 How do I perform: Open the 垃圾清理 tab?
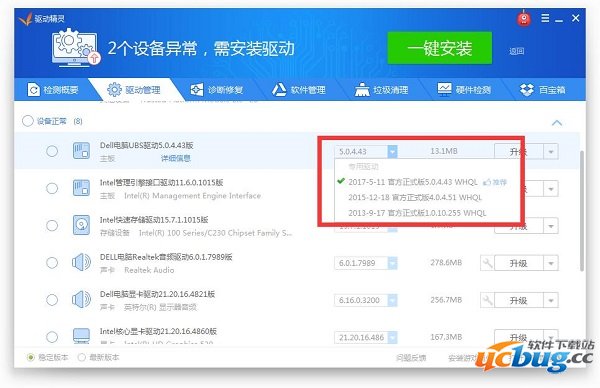[x=382, y=90]
